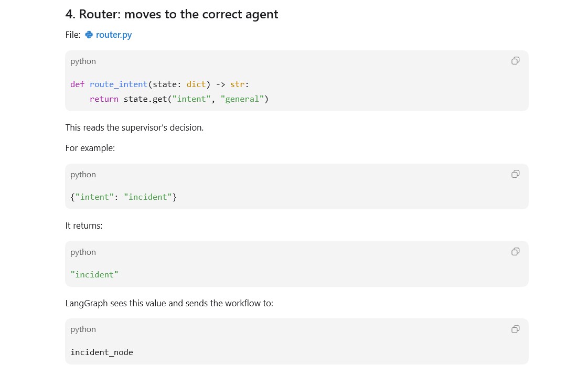This screenshot has width=588, height=375.
Task: Click the incident_node code text
Action: click(x=102, y=352)
